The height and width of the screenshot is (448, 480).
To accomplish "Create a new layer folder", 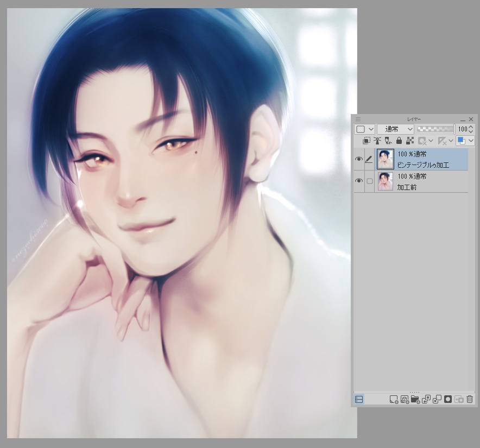I will (415, 399).
